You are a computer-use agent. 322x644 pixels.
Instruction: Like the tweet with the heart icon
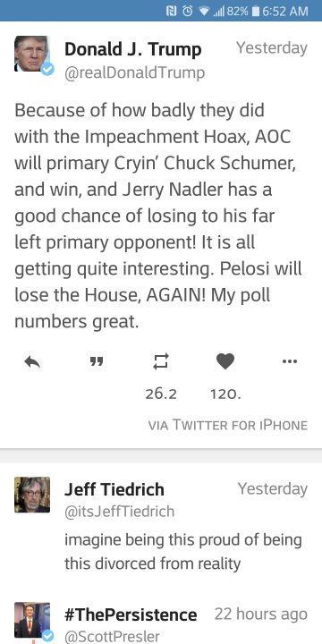click(225, 361)
